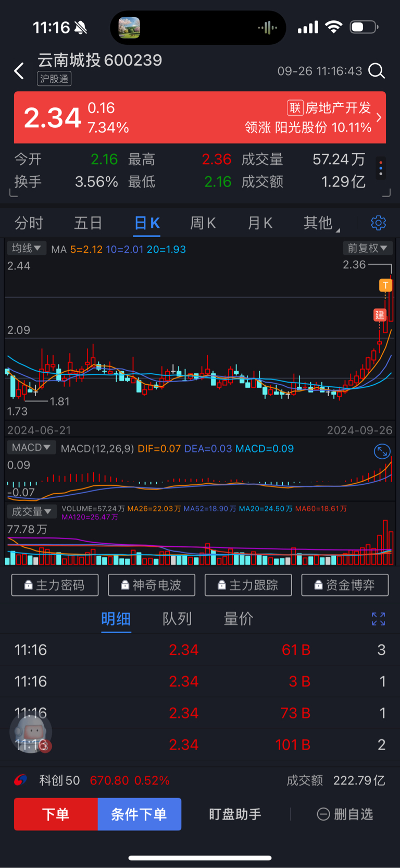Screen dimensions: 400x868
Task: Tap the lock icon on 主力密码
Action: click(x=29, y=585)
